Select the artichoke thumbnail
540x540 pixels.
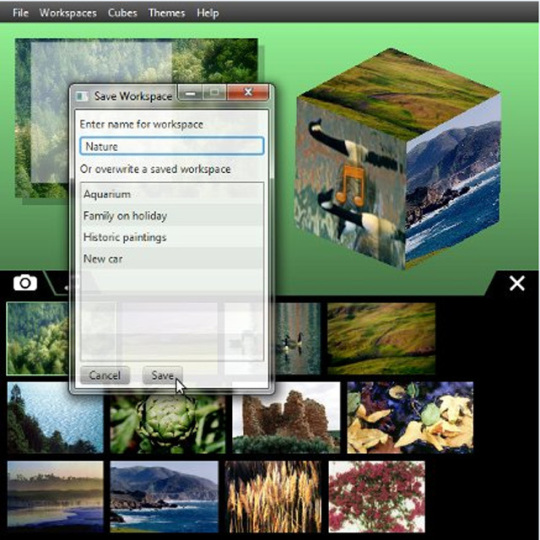(x=168, y=424)
